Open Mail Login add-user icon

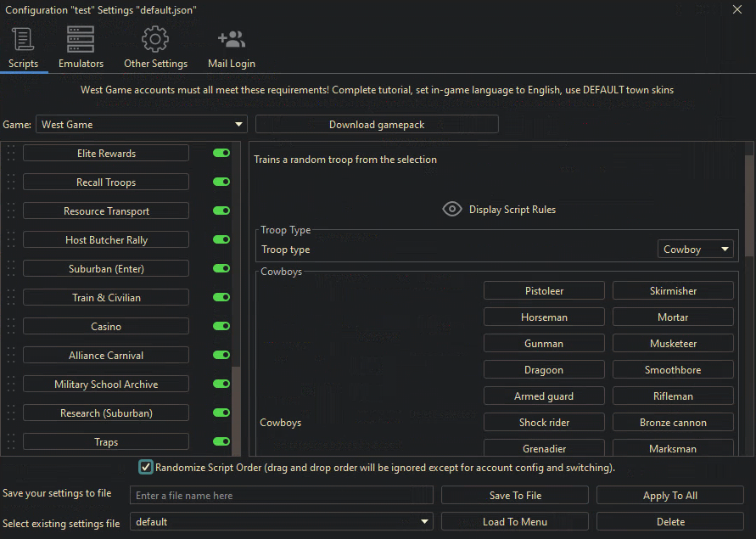coord(232,39)
